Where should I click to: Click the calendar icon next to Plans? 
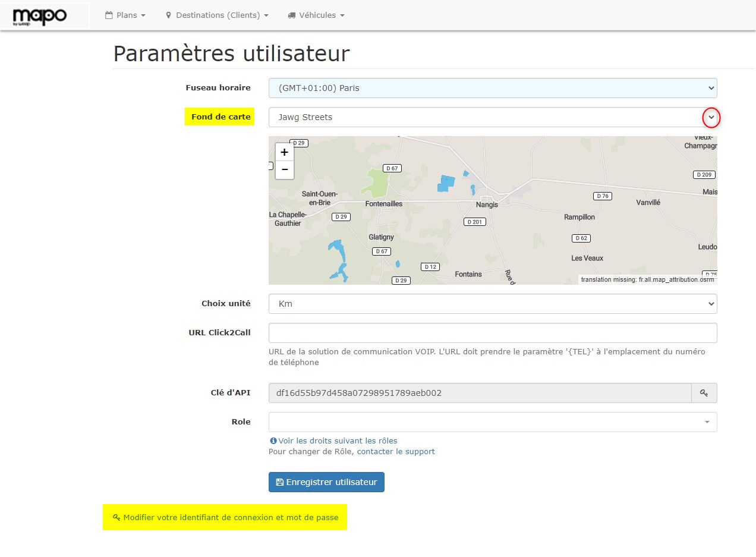click(109, 15)
